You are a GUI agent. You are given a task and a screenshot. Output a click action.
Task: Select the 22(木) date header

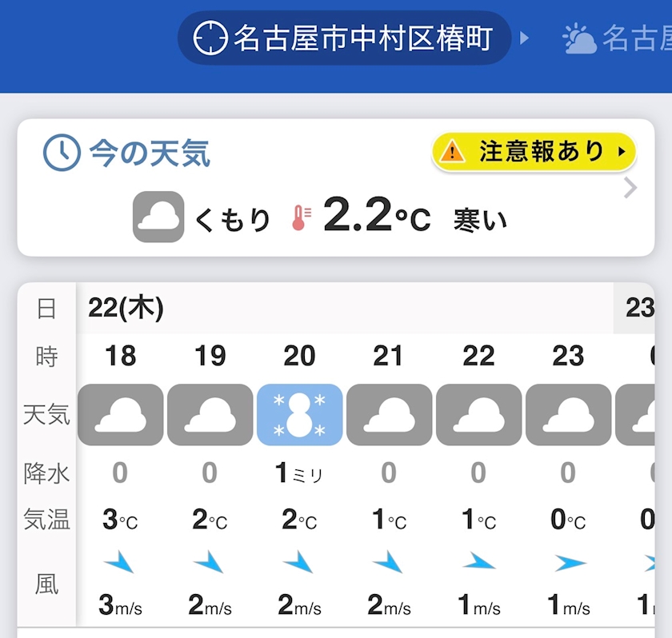point(126,308)
